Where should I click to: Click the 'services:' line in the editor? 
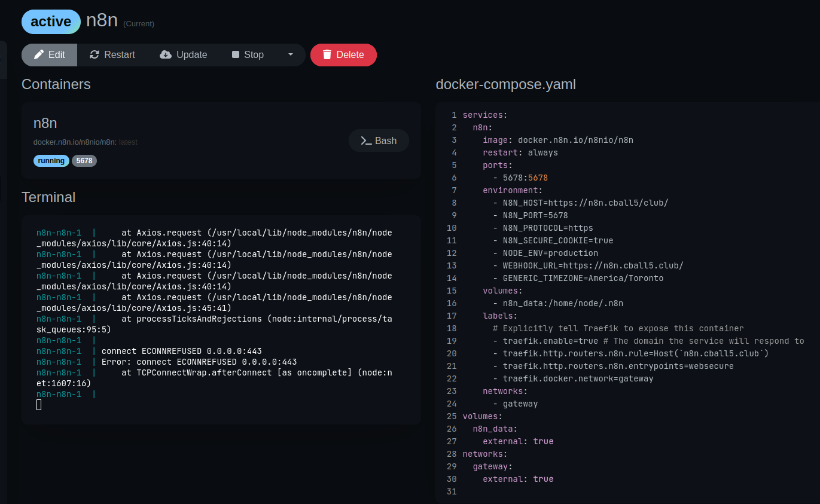pos(485,115)
